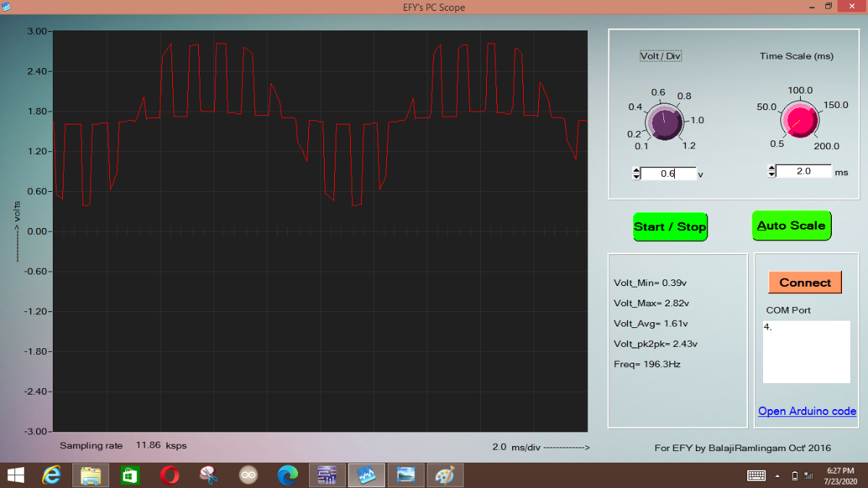Click the Volt/Div value input field
This screenshot has height=488, width=868.
click(668, 174)
